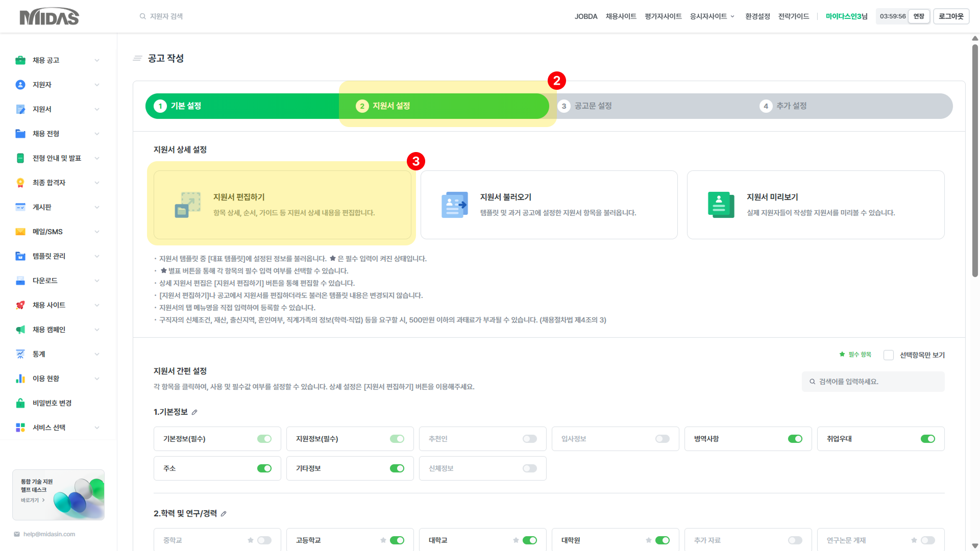Open the 환경설정 top menu
The image size is (980, 551).
pyautogui.click(x=757, y=16)
